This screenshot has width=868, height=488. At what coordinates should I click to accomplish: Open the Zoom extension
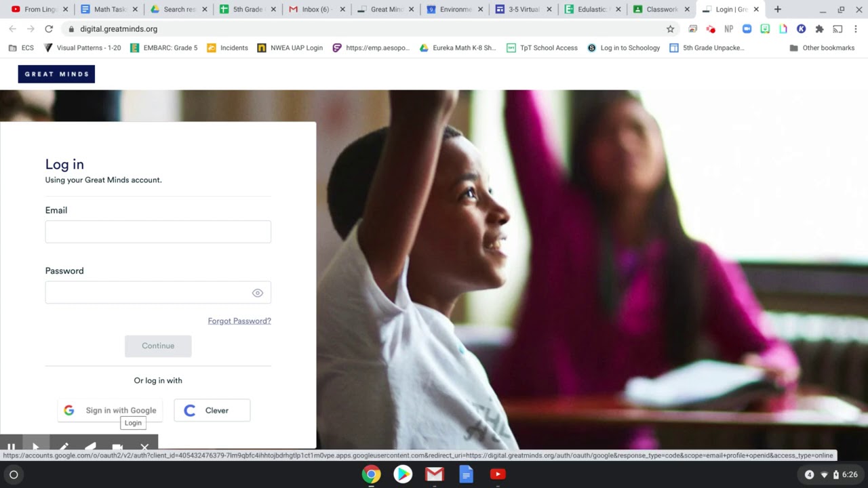point(747,29)
